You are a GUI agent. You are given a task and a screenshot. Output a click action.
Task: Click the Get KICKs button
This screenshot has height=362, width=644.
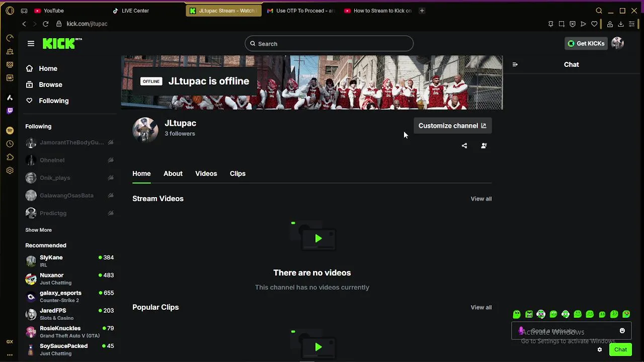tap(586, 44)
